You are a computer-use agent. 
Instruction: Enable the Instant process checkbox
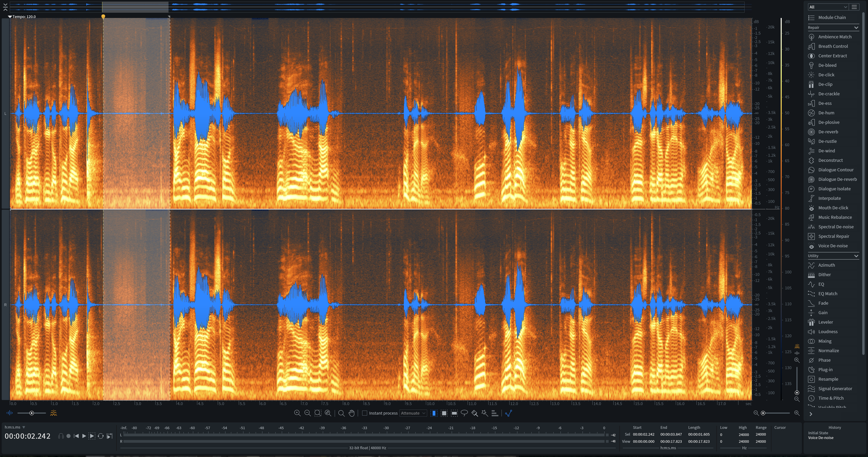[365, 413]
